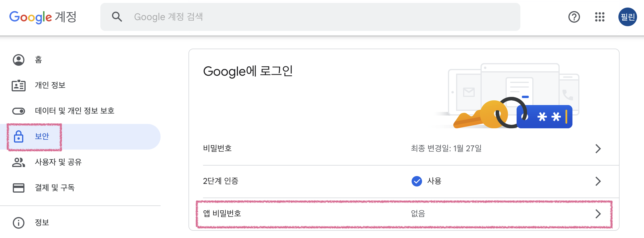Open the Google apps grid icon

(599, 17)
